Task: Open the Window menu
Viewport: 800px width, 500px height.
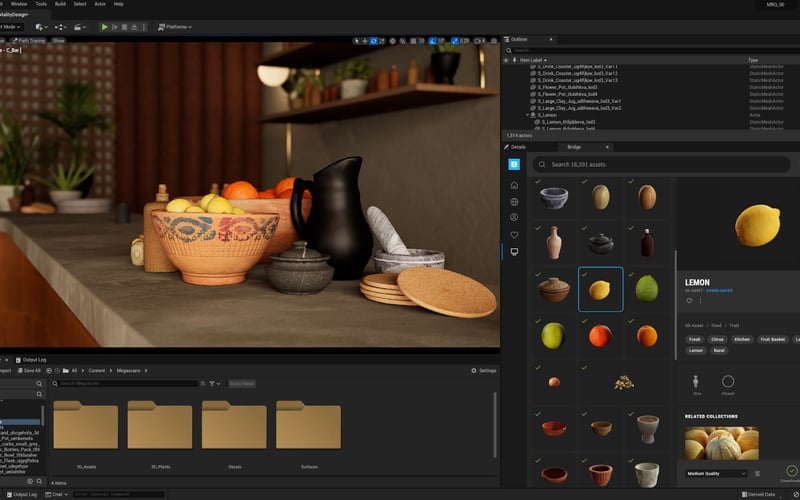Action: (x=19, y=4)
